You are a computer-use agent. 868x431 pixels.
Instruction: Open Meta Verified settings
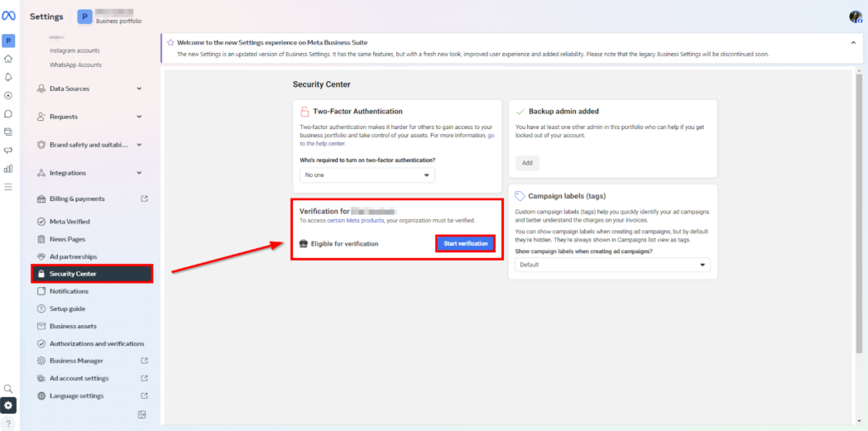pos(70,222)
